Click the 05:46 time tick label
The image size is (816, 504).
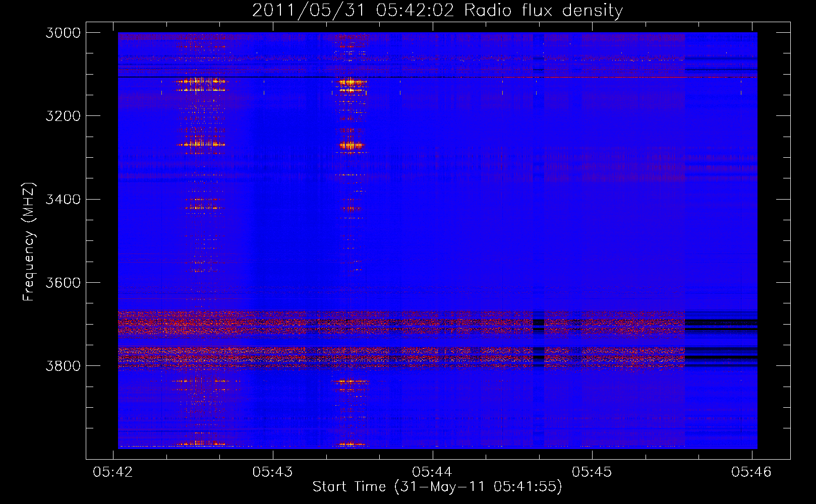pyautogui.click(x=751, y=472)
